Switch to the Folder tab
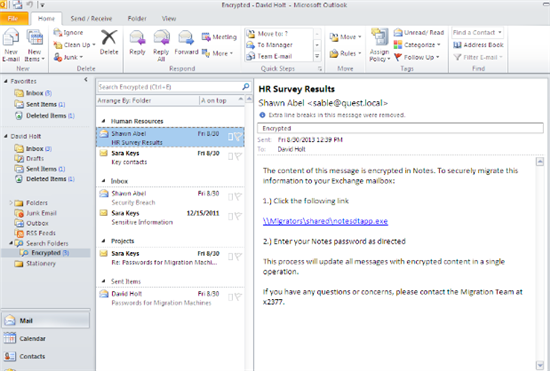This screenshot has width=550, height=371. pos(137,19)
